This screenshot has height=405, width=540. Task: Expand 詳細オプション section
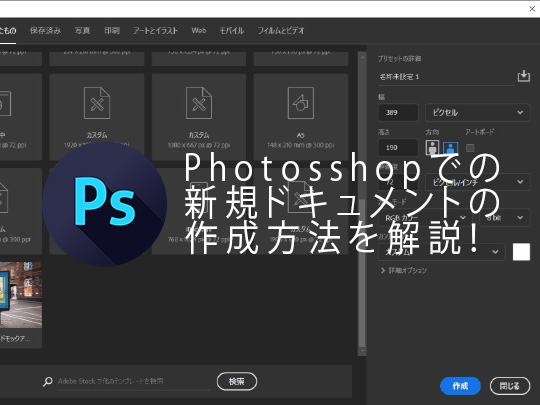(404, 270)
